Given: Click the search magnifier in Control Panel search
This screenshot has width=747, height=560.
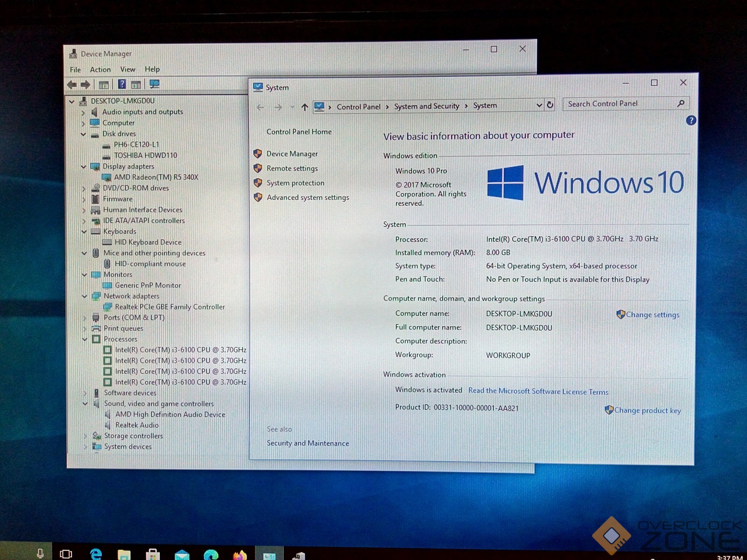Looking at the screenshot, I should [x=681, y=104].
